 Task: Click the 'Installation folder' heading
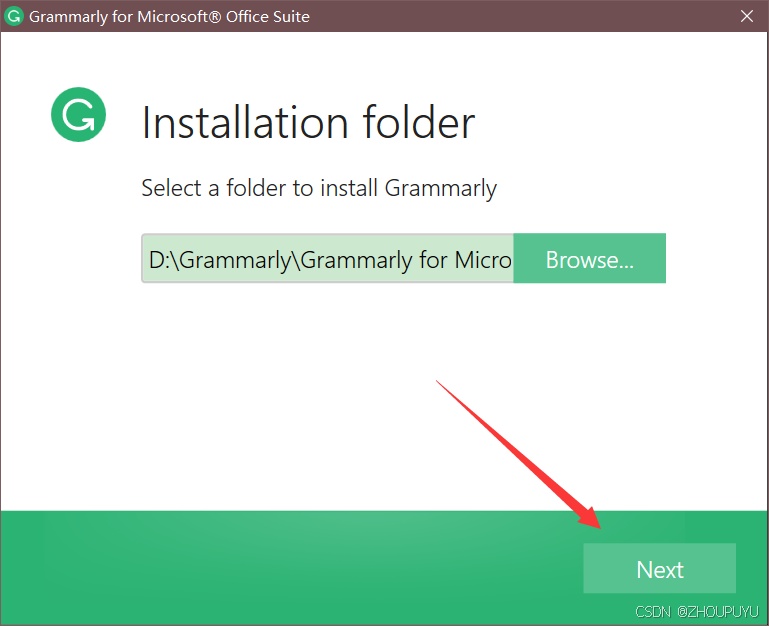(x=308, y=123)
